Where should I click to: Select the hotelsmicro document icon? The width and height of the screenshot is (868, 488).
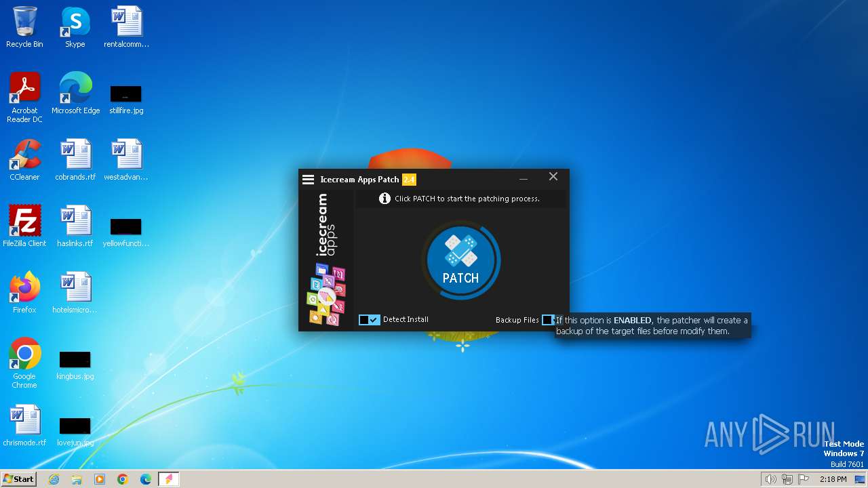pos(75,293)
